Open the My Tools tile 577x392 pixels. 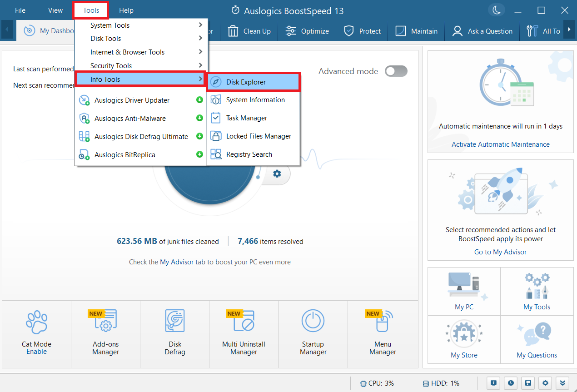click(537, 291)
